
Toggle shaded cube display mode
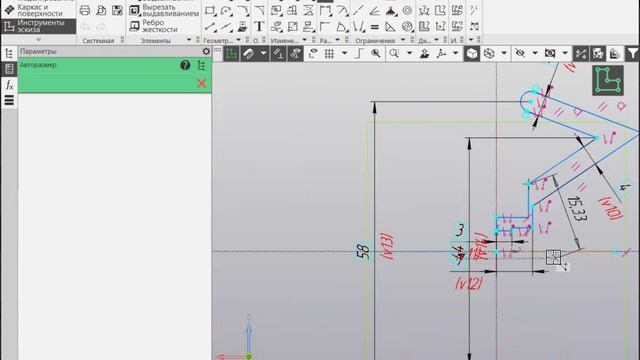click(472, 53)
